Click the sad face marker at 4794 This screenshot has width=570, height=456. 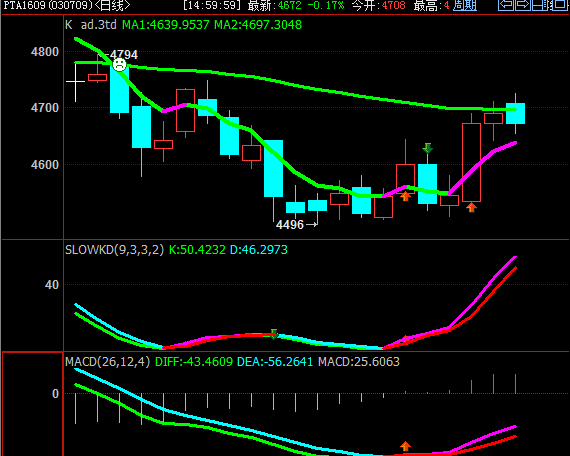coord(119,65)
